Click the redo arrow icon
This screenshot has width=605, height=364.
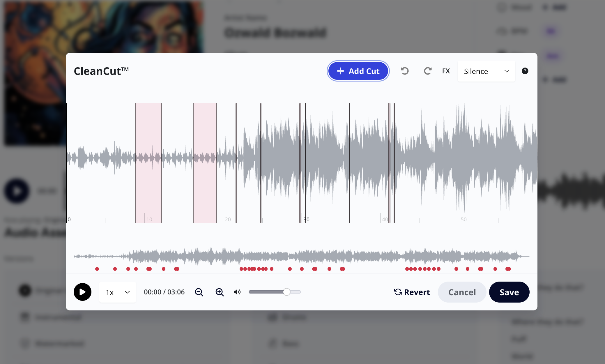(x=427, y=71)
